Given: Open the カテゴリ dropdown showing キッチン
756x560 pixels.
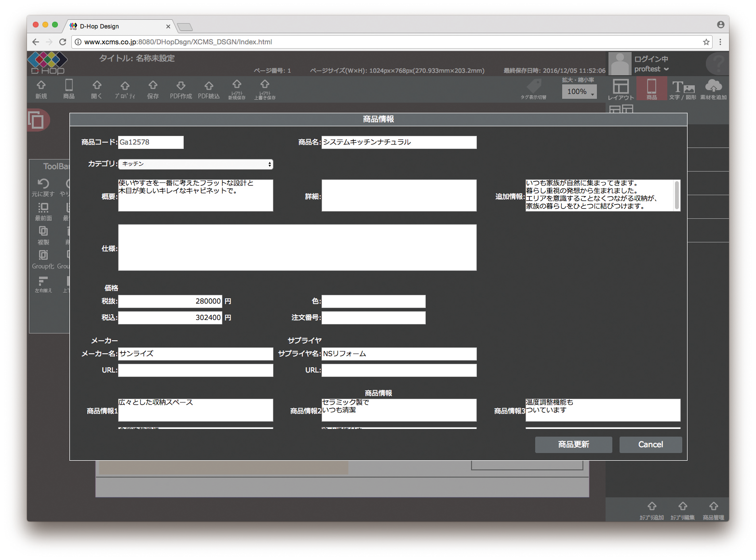Looking at the screenshot, I should 196,164.
